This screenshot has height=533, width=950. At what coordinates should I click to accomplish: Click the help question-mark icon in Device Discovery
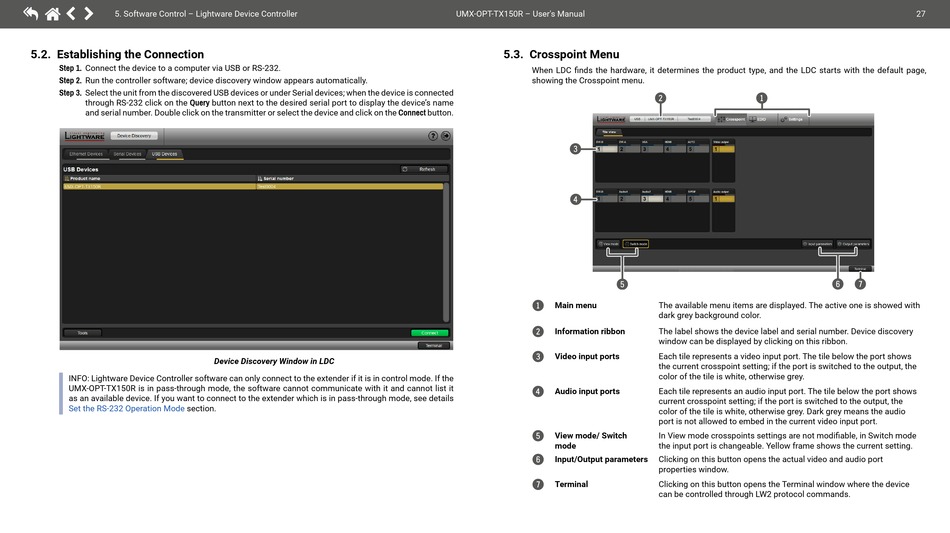coord(433,136)
